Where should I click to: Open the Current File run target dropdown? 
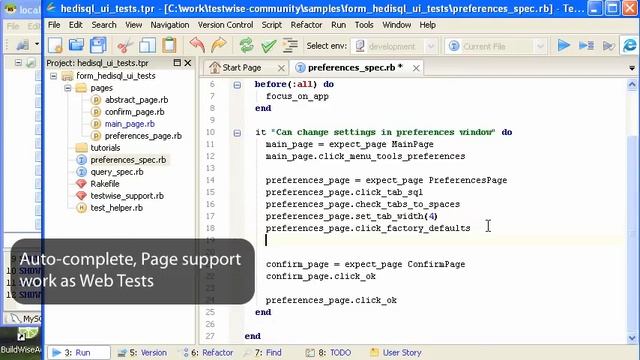(x=496, y=46)
